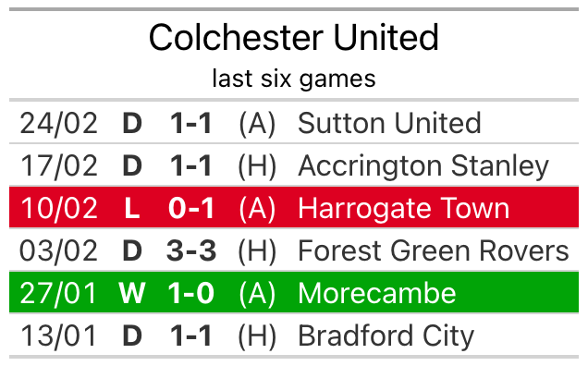Click the L result letter on 10/02

(132, 208)
